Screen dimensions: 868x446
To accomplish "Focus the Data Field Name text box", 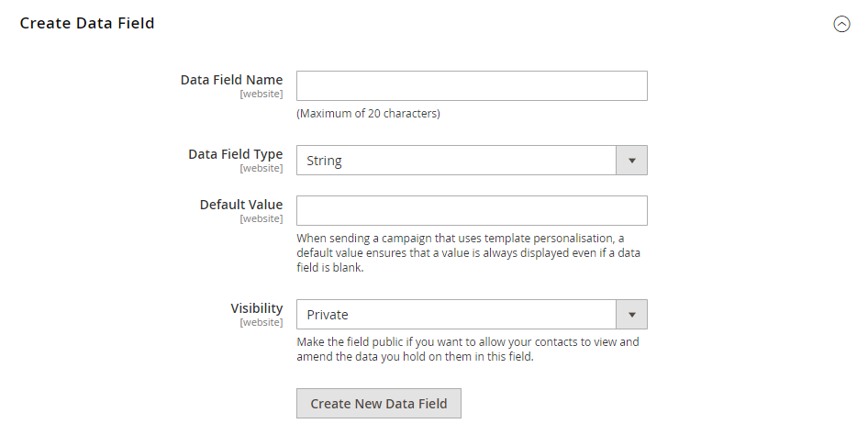I will pos(472,85).
